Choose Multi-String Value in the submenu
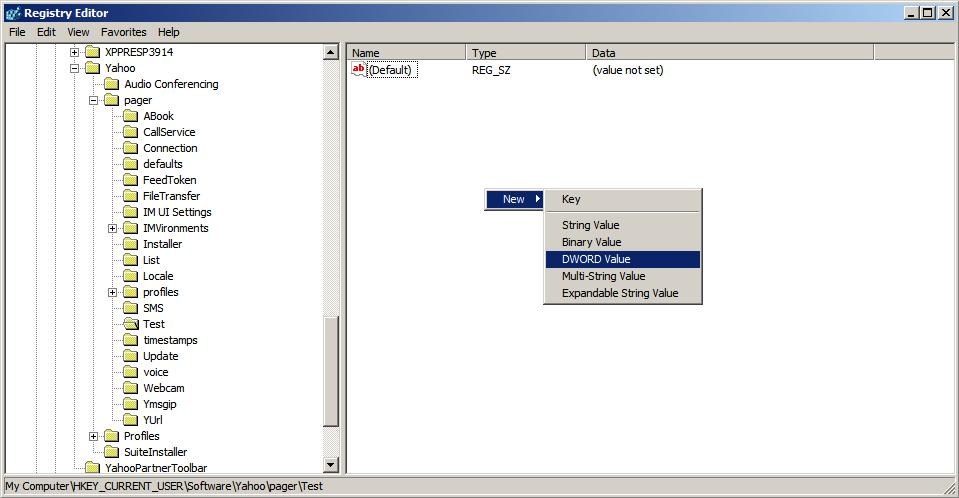 [623, 276]
